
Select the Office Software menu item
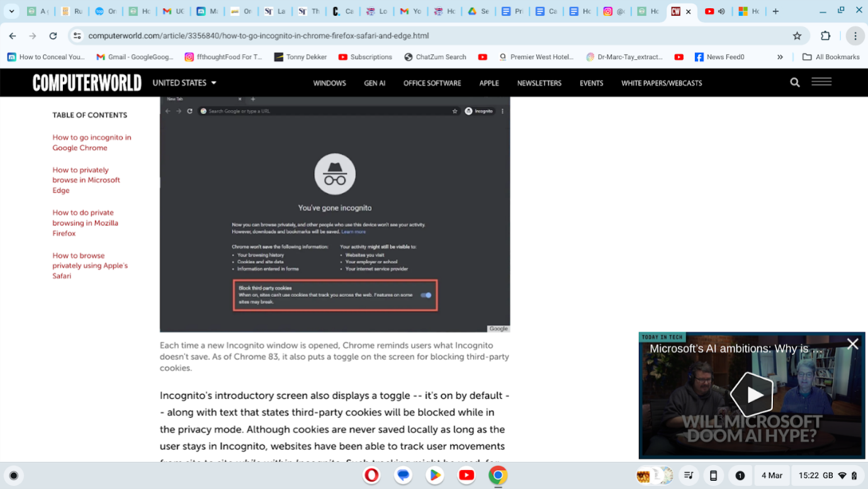[432, 83]
